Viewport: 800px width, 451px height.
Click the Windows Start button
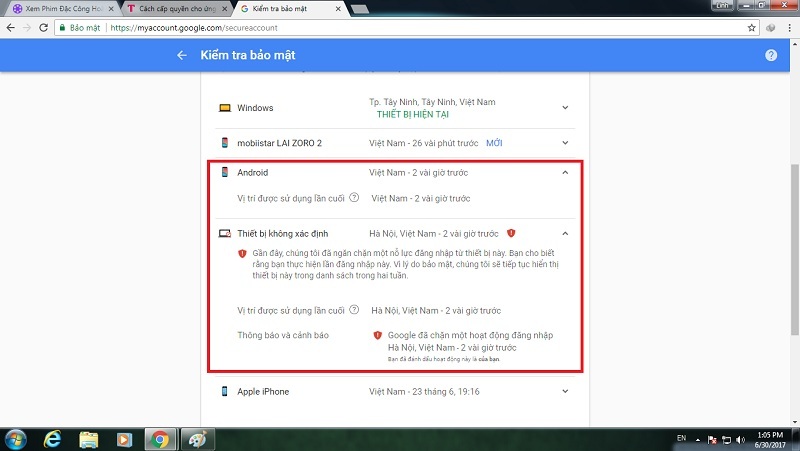(17, 439)
